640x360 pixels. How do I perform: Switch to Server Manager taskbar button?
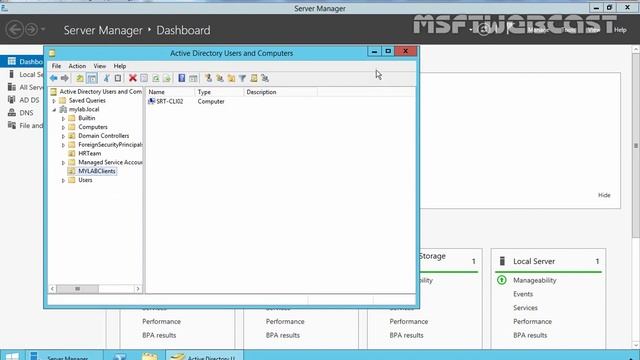coord(65,356)
